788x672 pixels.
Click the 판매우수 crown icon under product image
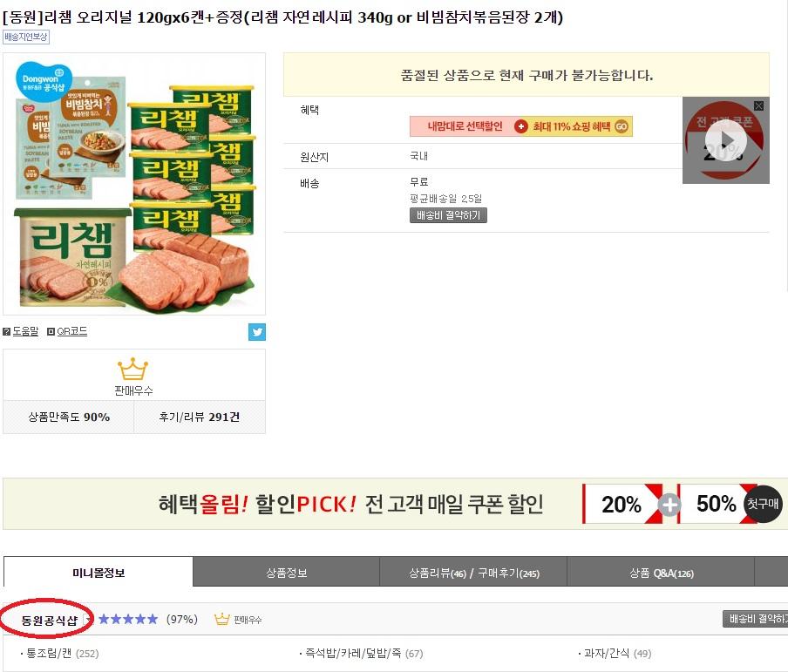(x=133, y=370)
